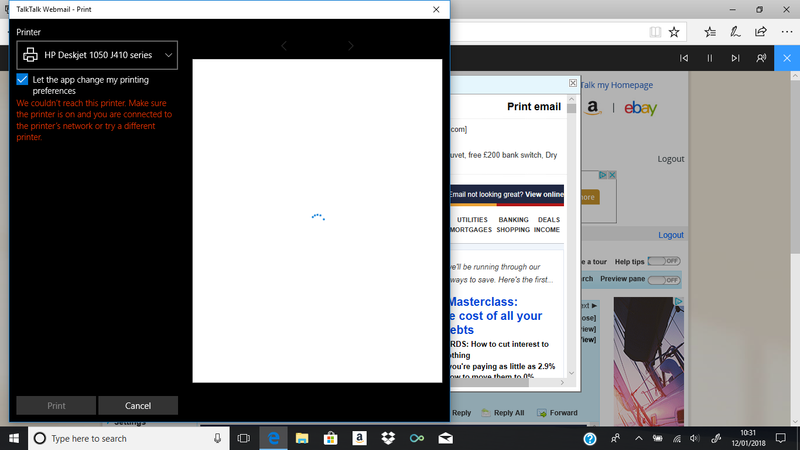Open Edge reading view book icon
This screenshot has height=450, width=800.
click(655, 31)
